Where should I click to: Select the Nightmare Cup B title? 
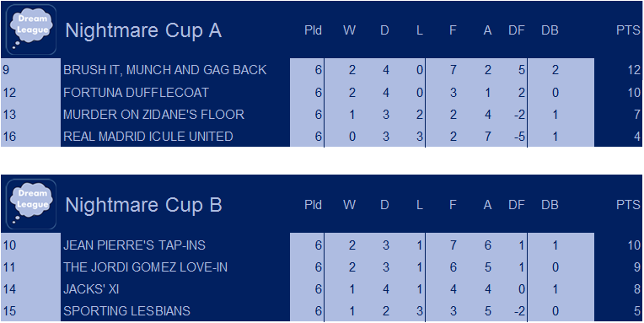click(143, 205)
